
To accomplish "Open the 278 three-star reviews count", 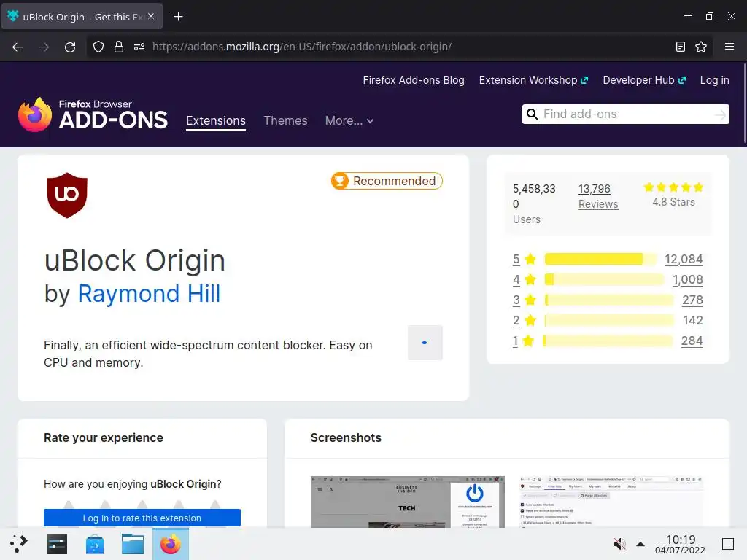I will click(692, 300).
